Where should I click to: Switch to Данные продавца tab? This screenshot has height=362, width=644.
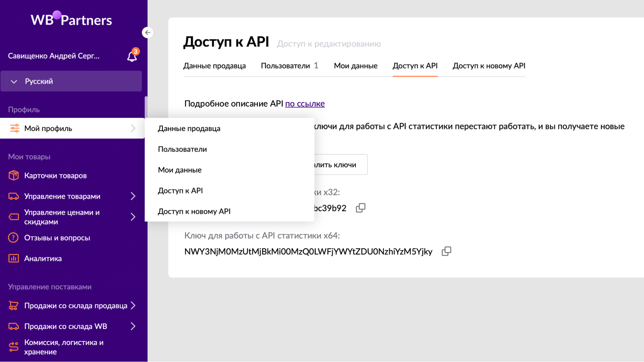214,66
